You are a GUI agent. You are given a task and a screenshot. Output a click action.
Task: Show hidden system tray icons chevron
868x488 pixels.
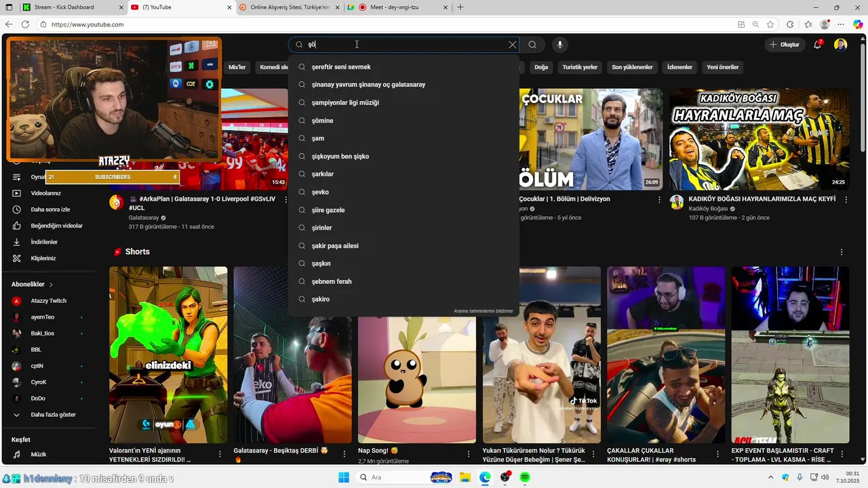[770, 478]
